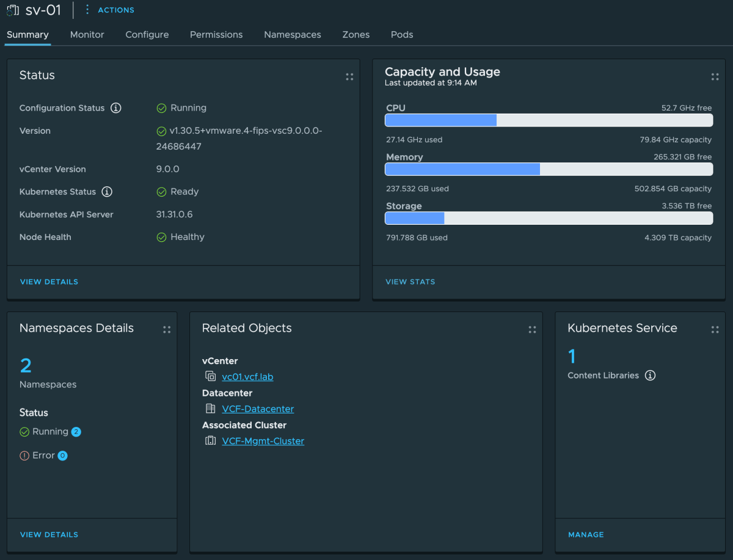Viewport: 733px width, 560px height.
Task: Click the datacenter icon next to VCF-Datacenter
Action: pos(210,409)
